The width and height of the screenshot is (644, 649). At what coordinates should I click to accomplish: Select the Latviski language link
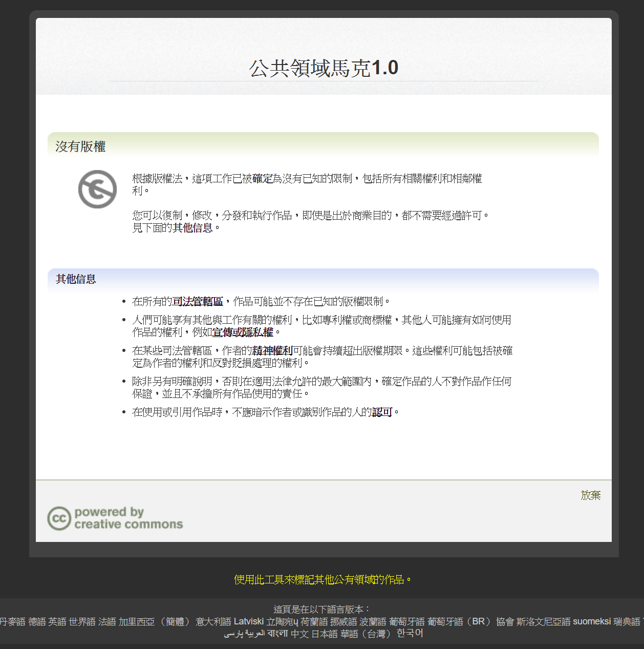coord(249,621)
